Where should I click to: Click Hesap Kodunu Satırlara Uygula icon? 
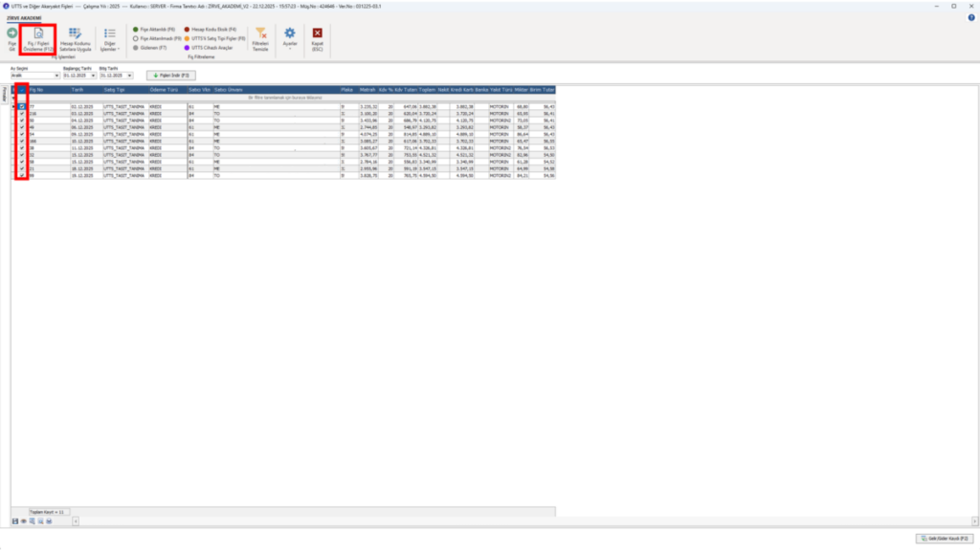click(x=75, y=33)
